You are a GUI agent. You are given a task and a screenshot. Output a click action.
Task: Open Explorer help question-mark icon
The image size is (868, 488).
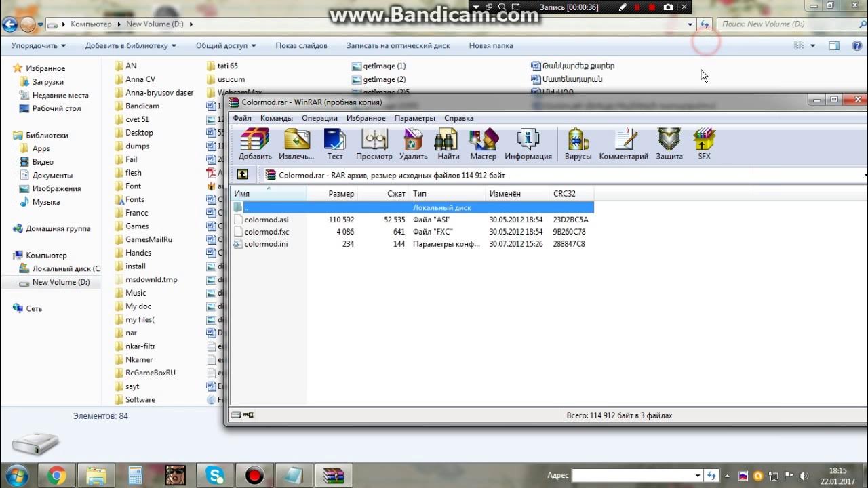(856, 46)
